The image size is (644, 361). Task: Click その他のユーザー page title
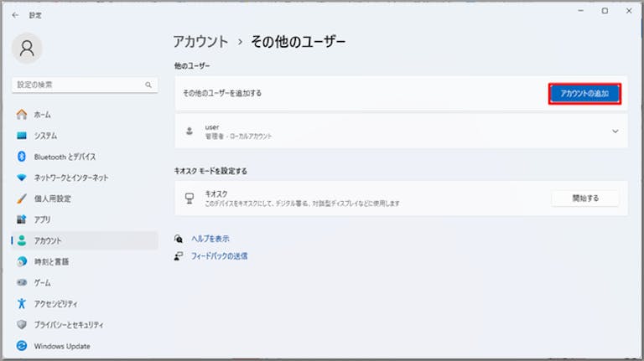point(299,41)
